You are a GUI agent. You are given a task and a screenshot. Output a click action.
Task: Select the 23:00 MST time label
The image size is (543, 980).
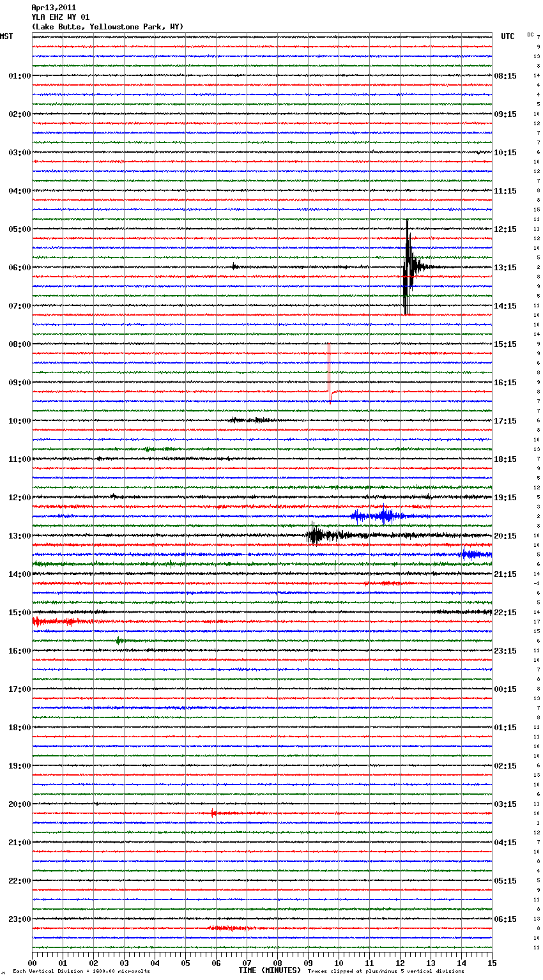[x=20, y=919]
